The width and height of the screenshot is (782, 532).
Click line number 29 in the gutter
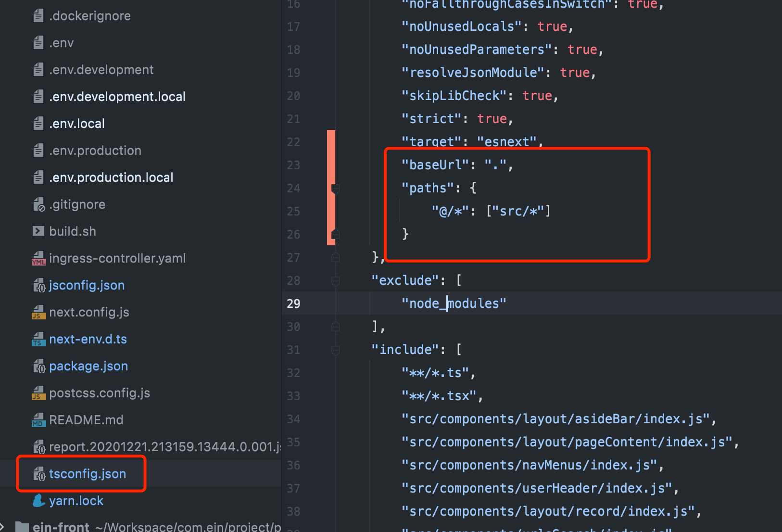[293, 303]
